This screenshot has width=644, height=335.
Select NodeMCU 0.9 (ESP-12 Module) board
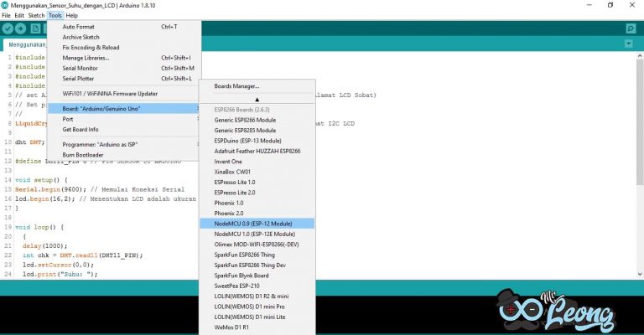click(x=257, y=224)
